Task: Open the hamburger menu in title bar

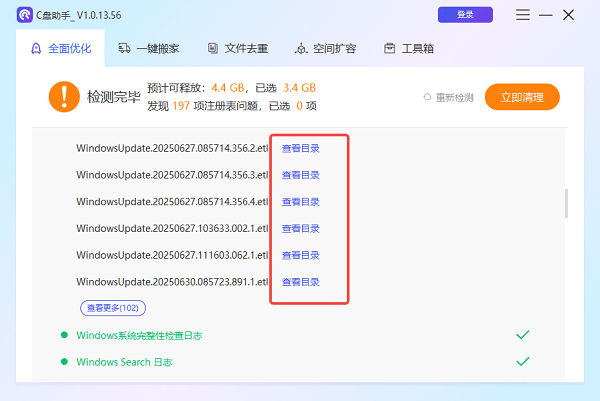Action: pos(522,15)
